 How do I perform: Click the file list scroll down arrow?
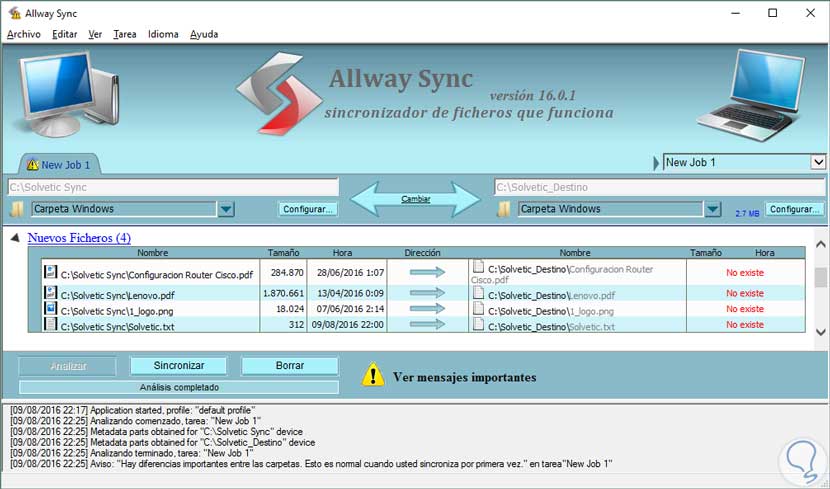[820, 332]
